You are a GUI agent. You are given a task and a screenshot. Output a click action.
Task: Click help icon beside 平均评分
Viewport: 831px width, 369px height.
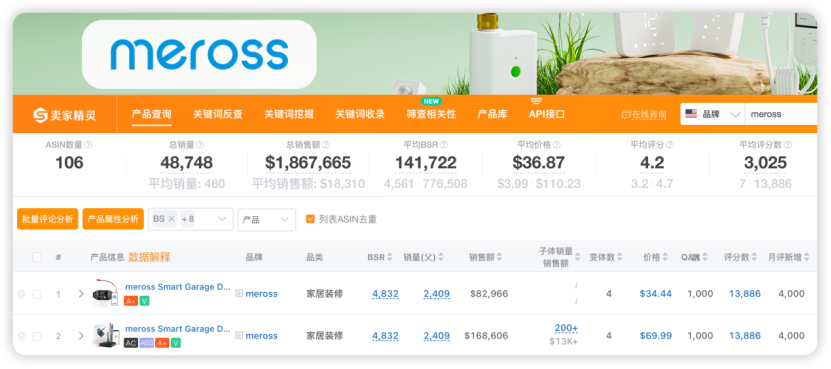click(x=670, y=145)
